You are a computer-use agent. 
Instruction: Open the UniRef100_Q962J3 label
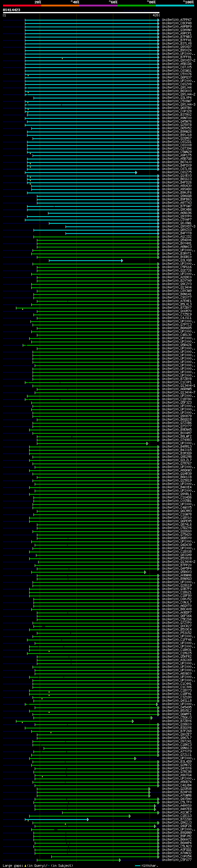176,822
